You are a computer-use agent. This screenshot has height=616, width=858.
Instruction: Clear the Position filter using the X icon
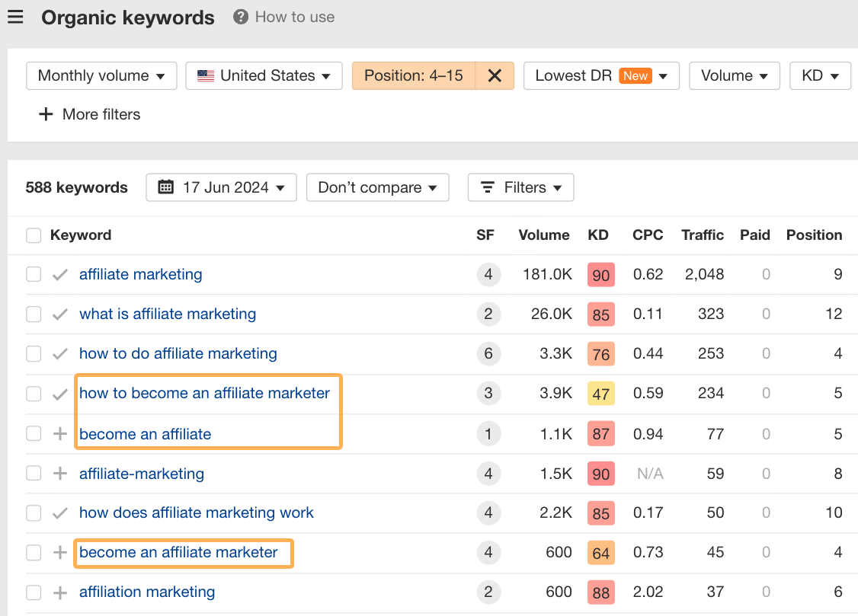point(495,75)
